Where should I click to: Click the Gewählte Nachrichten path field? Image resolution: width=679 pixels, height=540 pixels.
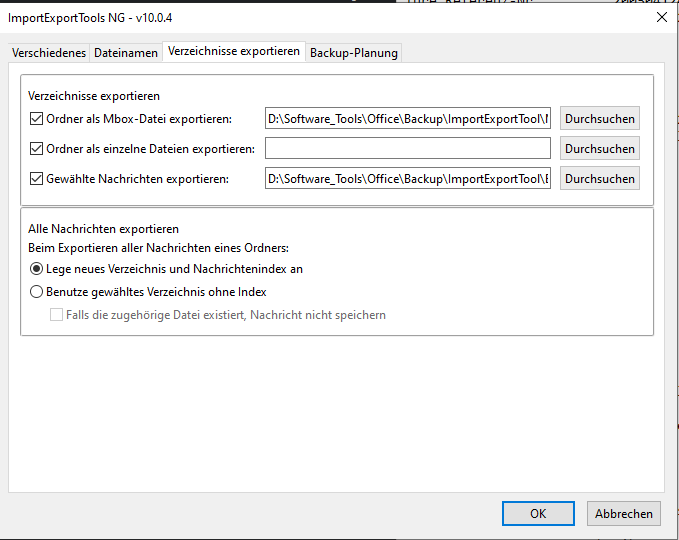408,179
